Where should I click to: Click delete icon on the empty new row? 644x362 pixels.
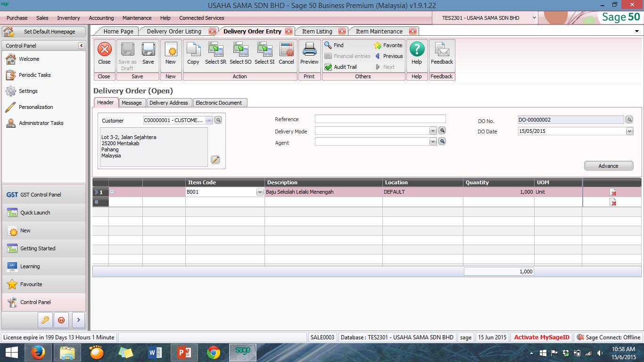pos(613,202)
